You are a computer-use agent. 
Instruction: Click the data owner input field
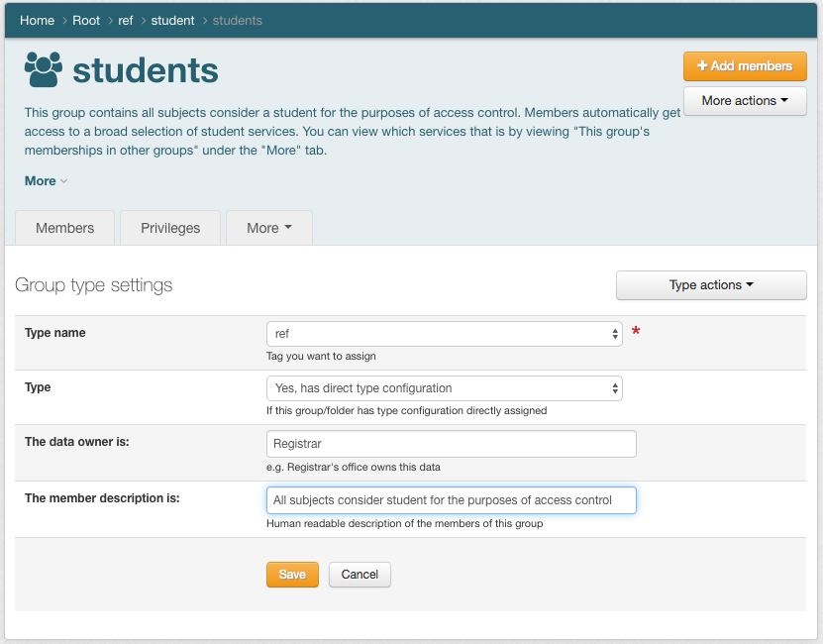tap(451, 444)
